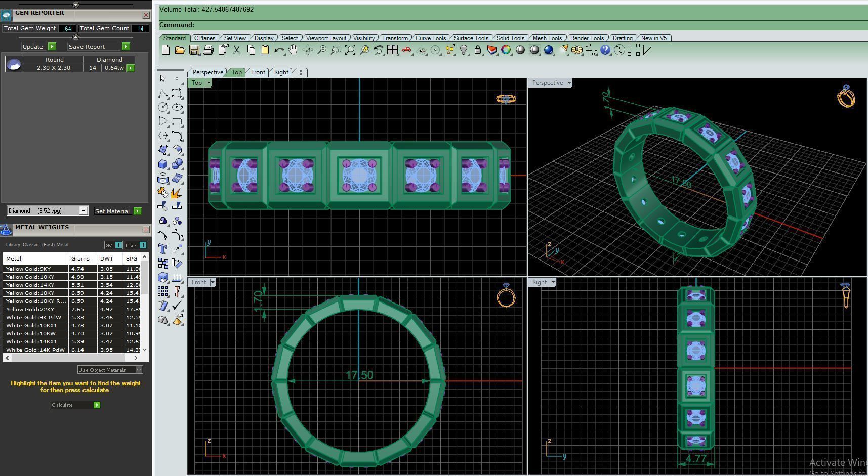Click the Save Report button
This screenshot has height=476, width=868.
coord(99,46)
